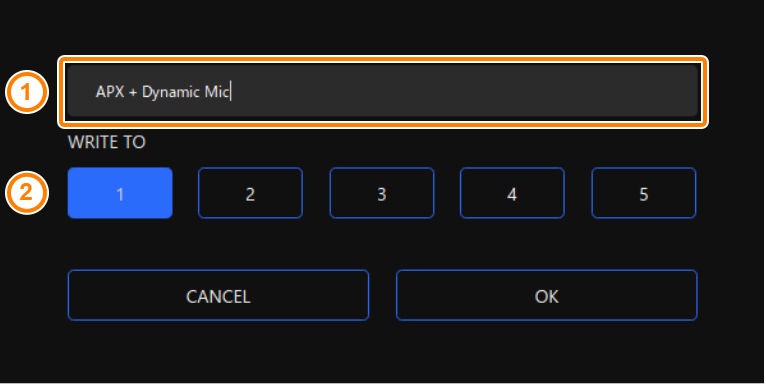Click the plus sign in the preset name
766x386 pixels.
point(133,92)
